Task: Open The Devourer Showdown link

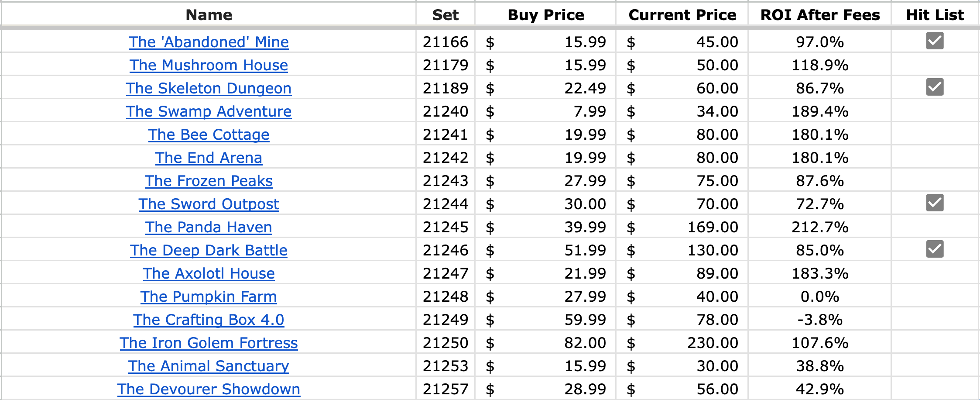Action: click(x=209, y=389)
